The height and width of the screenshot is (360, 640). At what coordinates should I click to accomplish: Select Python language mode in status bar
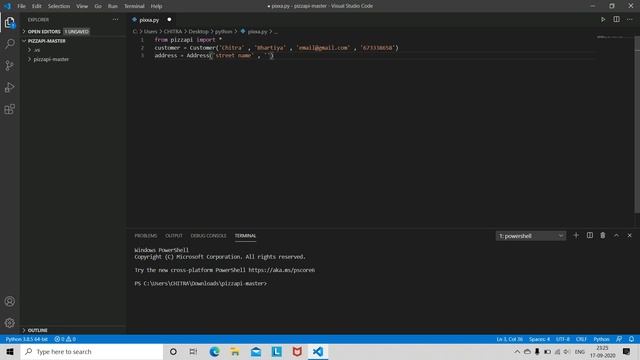pos(601,339)
